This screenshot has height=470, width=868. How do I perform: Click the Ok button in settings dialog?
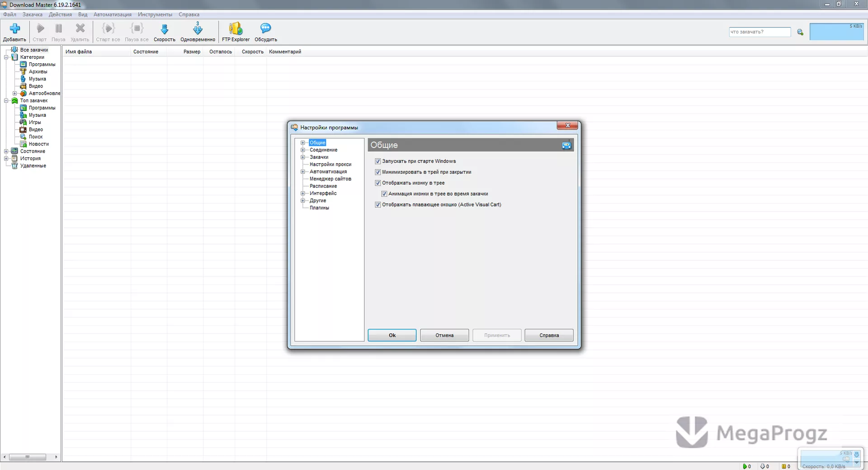(x=392, y=335)
